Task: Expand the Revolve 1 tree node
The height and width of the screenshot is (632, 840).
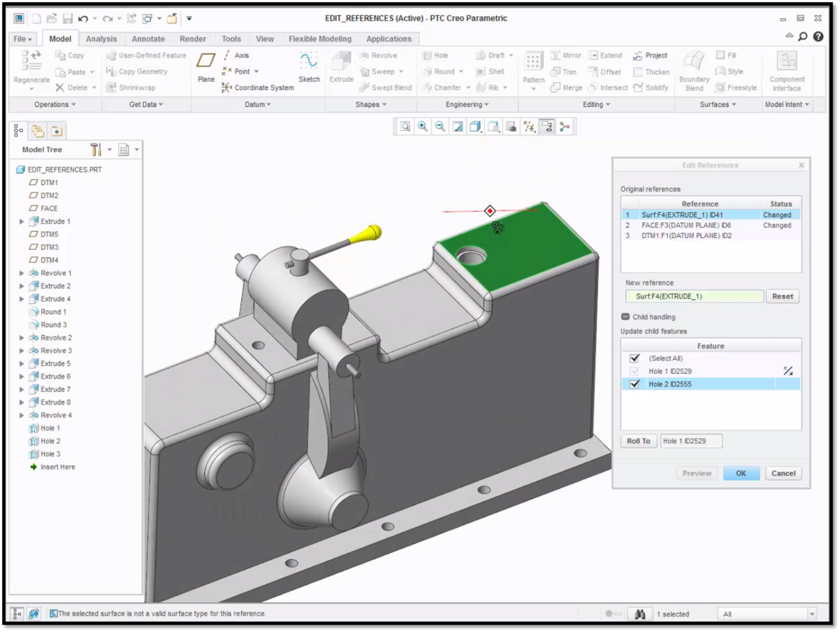Action: coord(22,273)
